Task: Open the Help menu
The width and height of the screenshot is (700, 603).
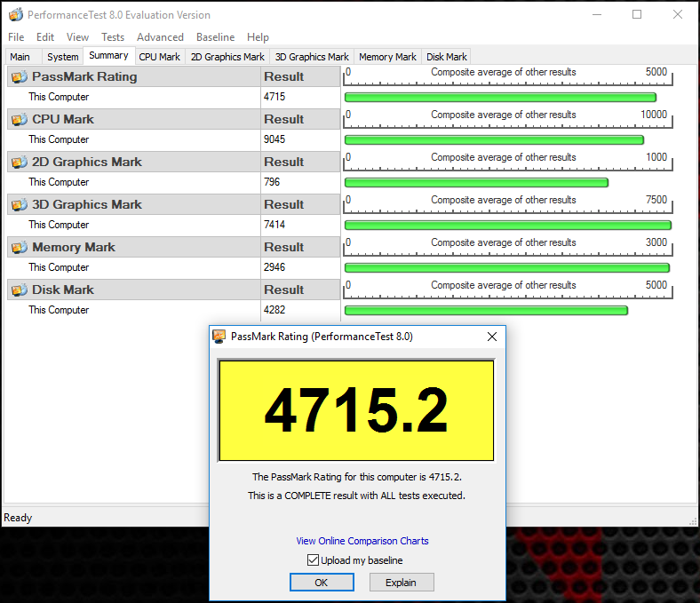Action: point(258,37)
